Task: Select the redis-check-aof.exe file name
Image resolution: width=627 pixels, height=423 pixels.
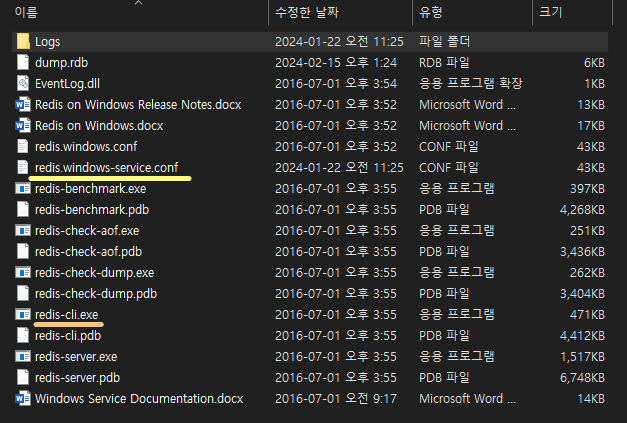Action: pyautogui.click(x=87, y=231)
